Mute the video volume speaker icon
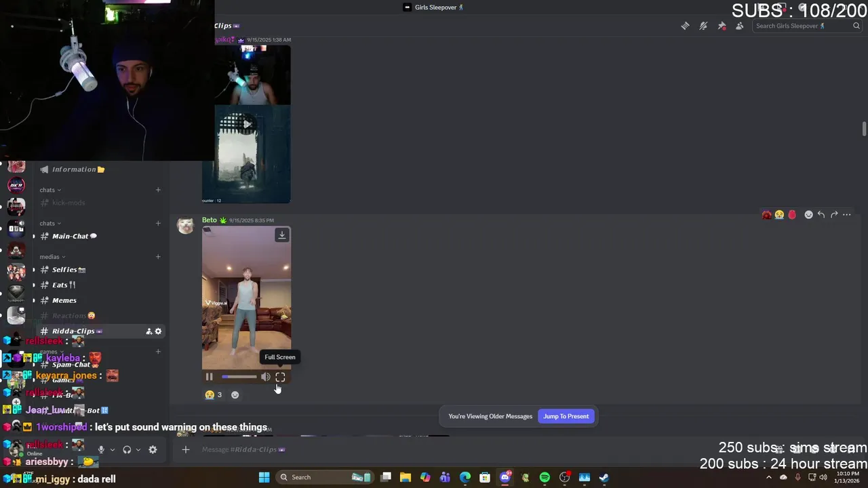Screen dimensions: 868x488 tap(265, 377)
